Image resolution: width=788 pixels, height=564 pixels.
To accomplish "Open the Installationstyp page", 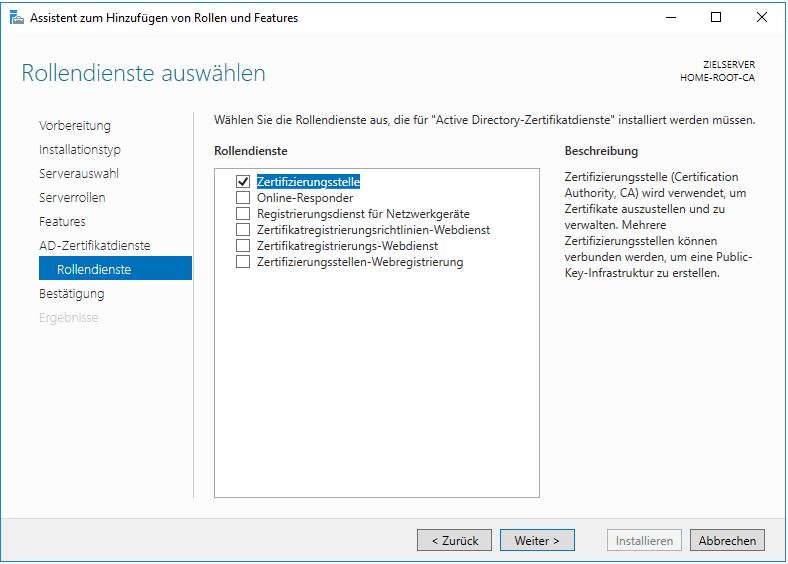I will coord(80,150).
